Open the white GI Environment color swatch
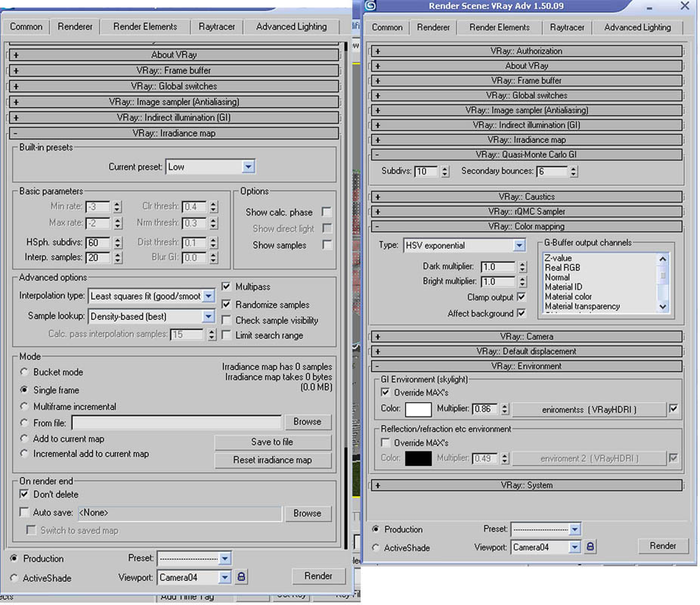 [418, 409]
